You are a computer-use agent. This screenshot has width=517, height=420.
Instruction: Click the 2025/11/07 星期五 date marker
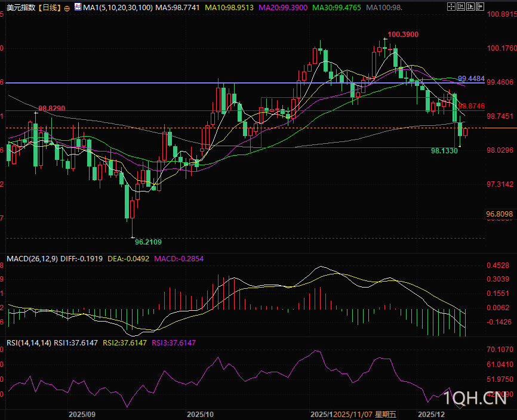365,413
